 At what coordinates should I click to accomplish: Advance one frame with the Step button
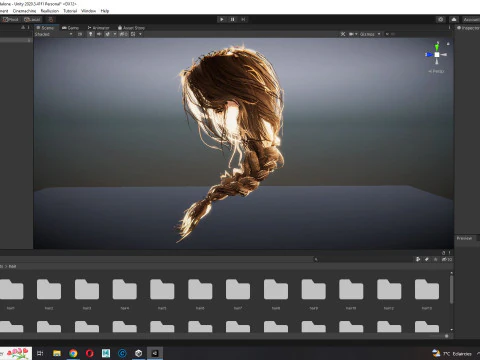(x=243, y=19)
